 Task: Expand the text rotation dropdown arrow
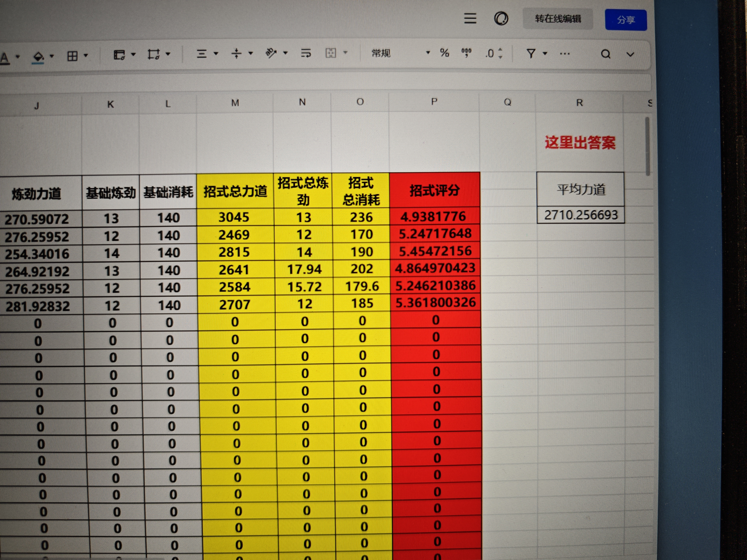[285, 53]
